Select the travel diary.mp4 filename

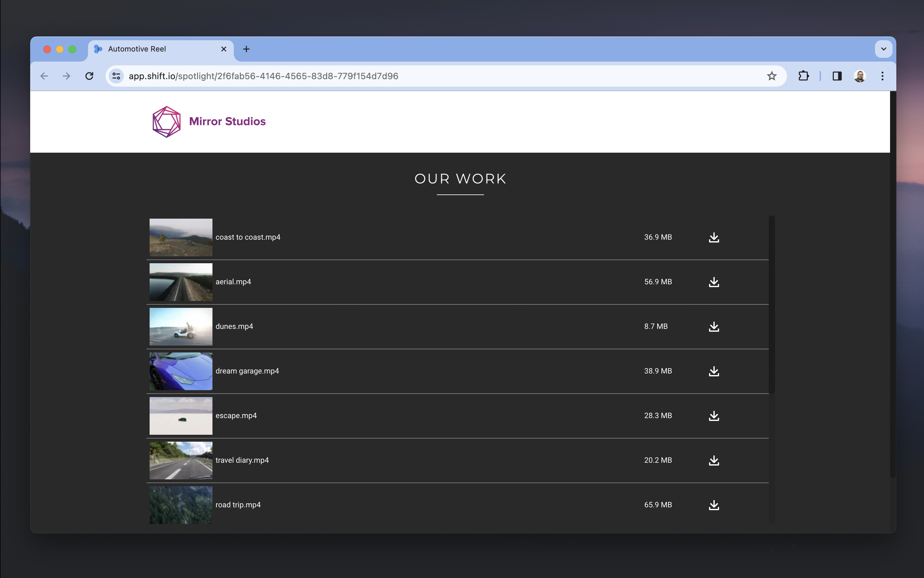point(242,460)
